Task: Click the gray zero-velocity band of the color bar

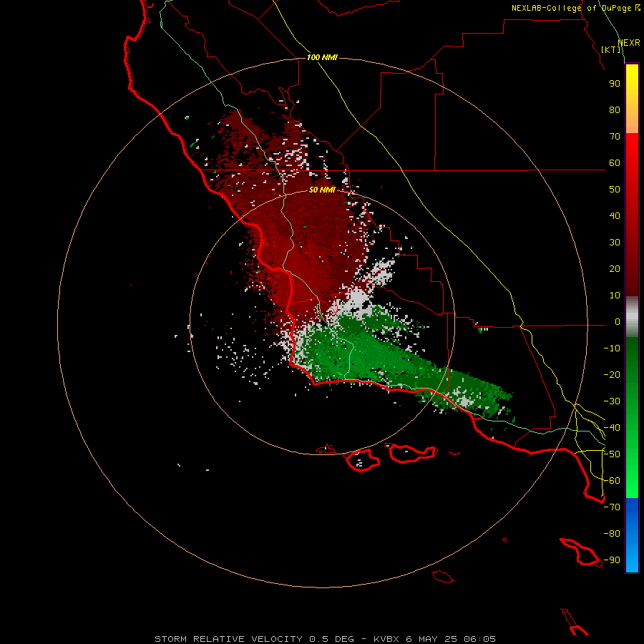Action: pos(632,317)
